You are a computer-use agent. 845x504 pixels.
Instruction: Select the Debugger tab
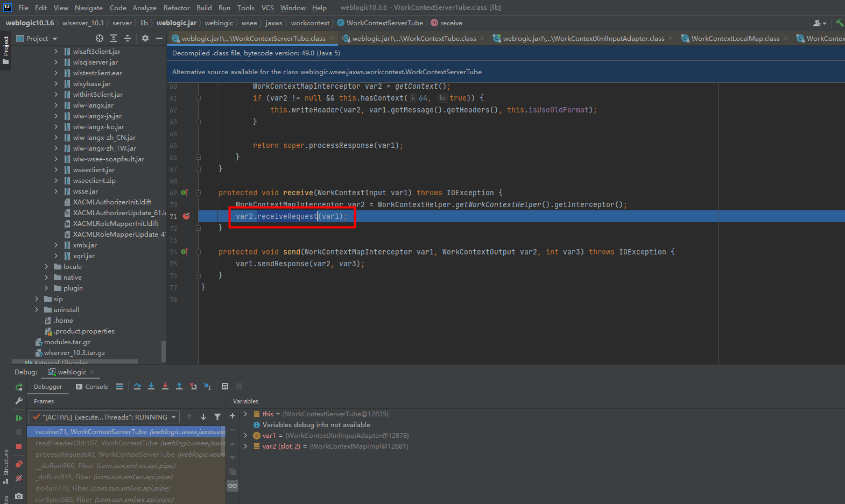tap(48, 387)
